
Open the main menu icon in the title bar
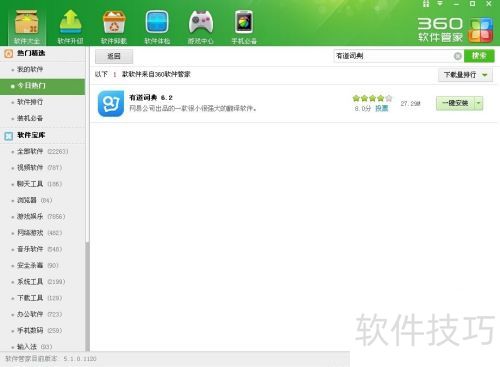(x=440, y=4)
